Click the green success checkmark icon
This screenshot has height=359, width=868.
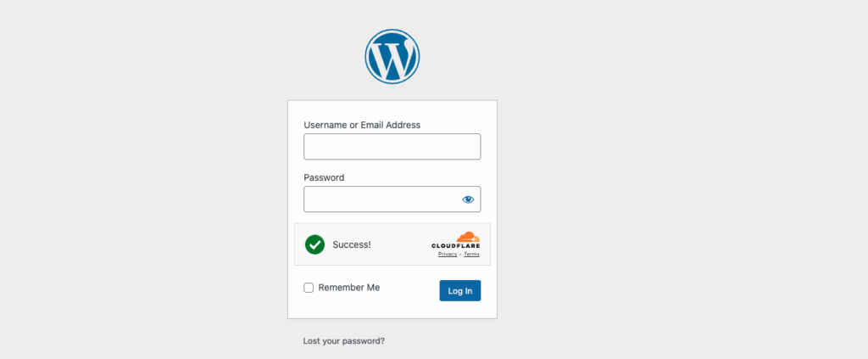coord(315,244)
